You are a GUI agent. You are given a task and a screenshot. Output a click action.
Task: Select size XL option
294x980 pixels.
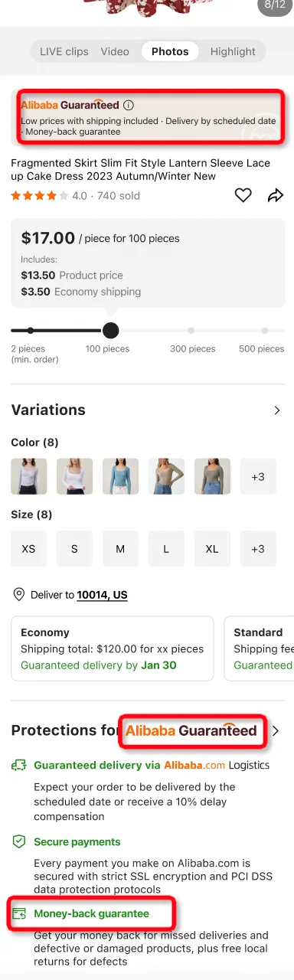(212, 549)
